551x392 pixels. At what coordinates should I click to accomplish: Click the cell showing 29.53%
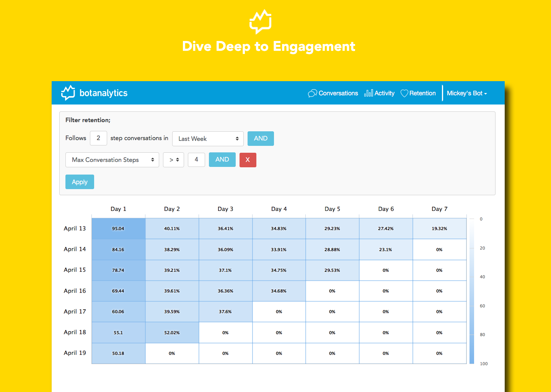click(x=332, y=270)
